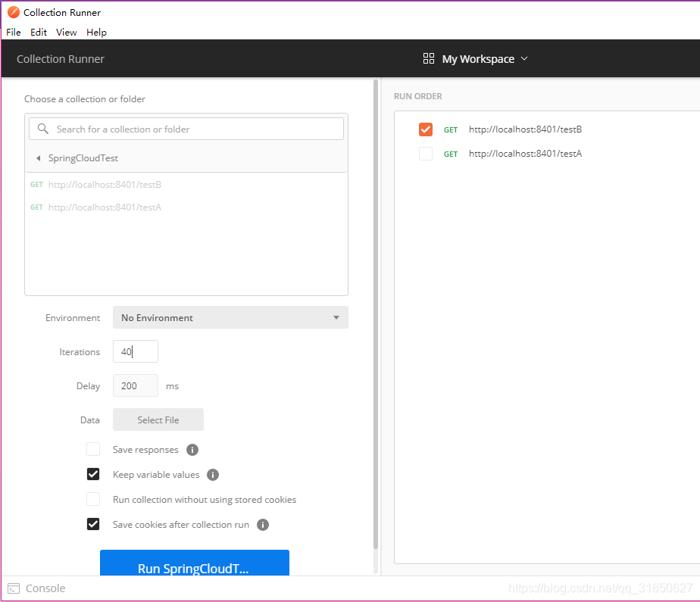Check testA request in run order
Image resolution: width=700 pixels, height=602 pixels.
click(426, 154)
